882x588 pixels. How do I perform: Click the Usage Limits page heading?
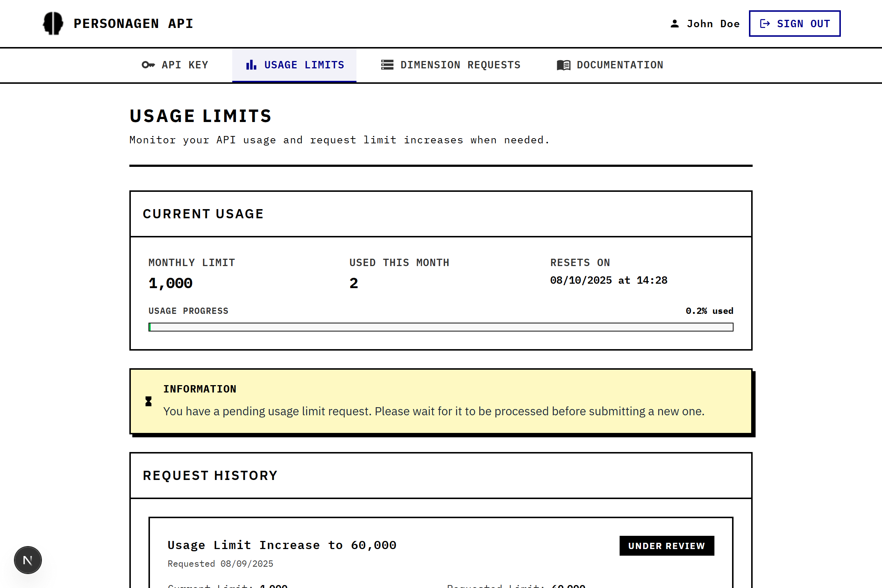(201, 116)
